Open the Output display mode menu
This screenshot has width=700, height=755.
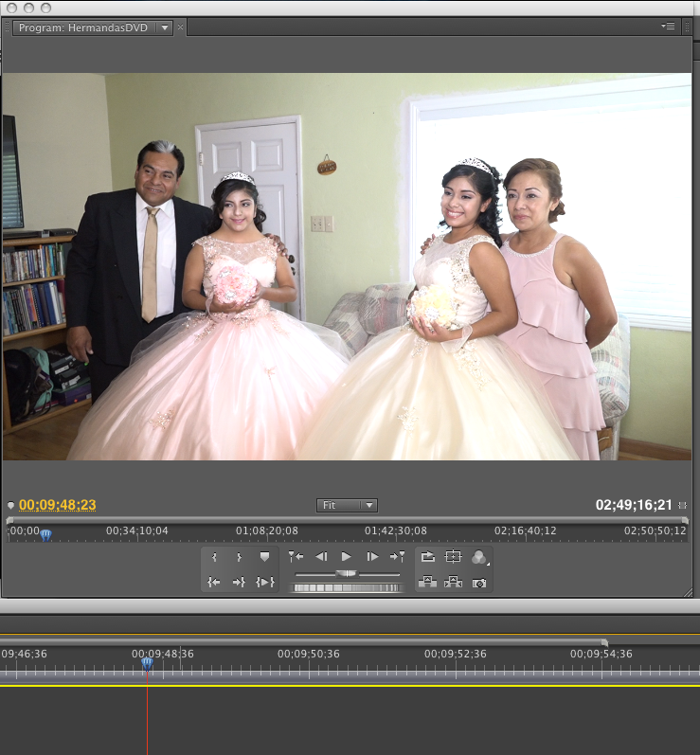pos(479,557)
